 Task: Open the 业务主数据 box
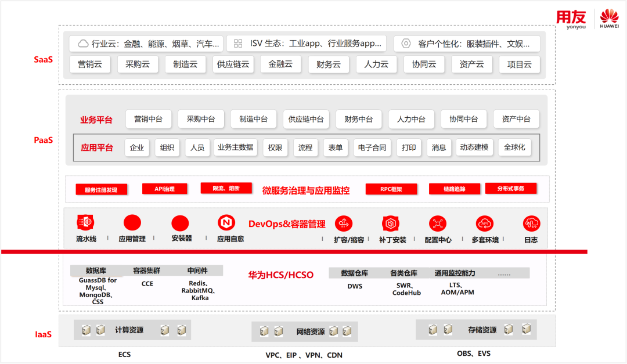(x=236, y=147)
